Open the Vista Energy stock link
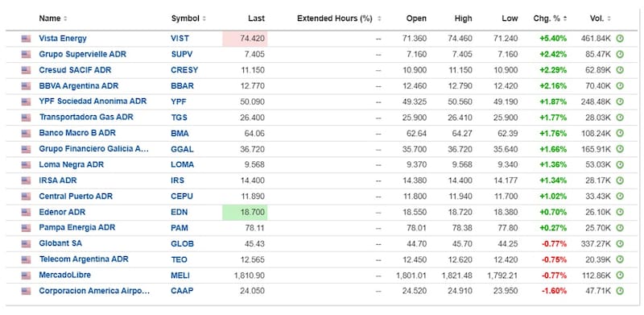 click(x=63, y=38)
